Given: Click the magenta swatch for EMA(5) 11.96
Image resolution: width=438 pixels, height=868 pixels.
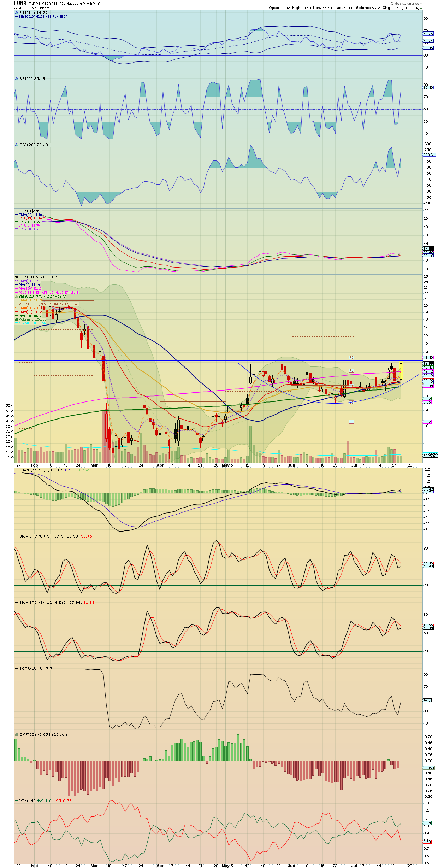Looking at the screenshot, I should (x=17, y=225).
